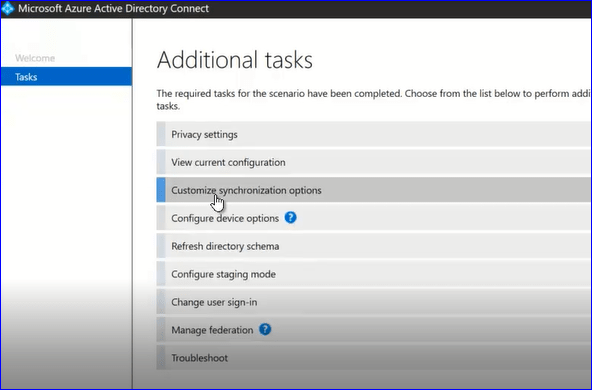Choose Change user sign-in task
The width and height of the screenshot is (592, 390).
click(x=374, y=302)
